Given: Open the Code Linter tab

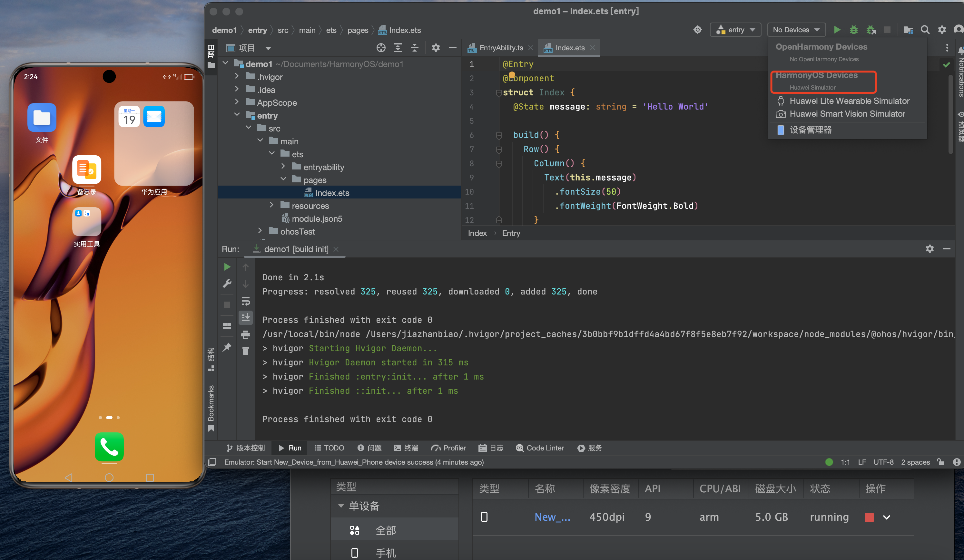Looking at the screenshot, I should pyautogui.click(x=540, y=448).
